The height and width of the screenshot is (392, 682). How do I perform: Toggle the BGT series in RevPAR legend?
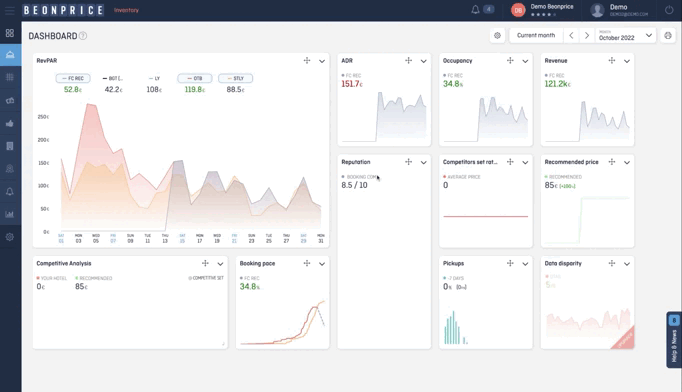(113, 78)
